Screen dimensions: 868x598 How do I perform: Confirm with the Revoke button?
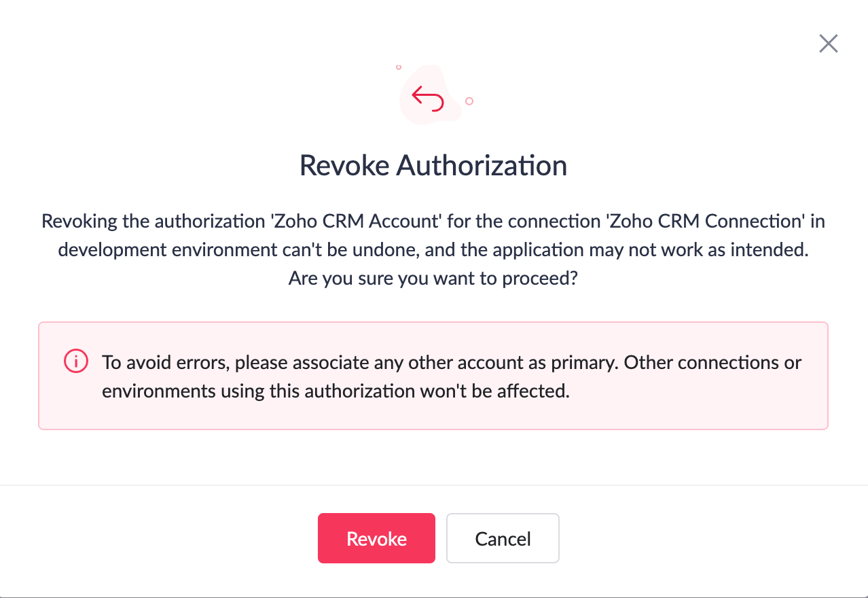click(376, 538)
